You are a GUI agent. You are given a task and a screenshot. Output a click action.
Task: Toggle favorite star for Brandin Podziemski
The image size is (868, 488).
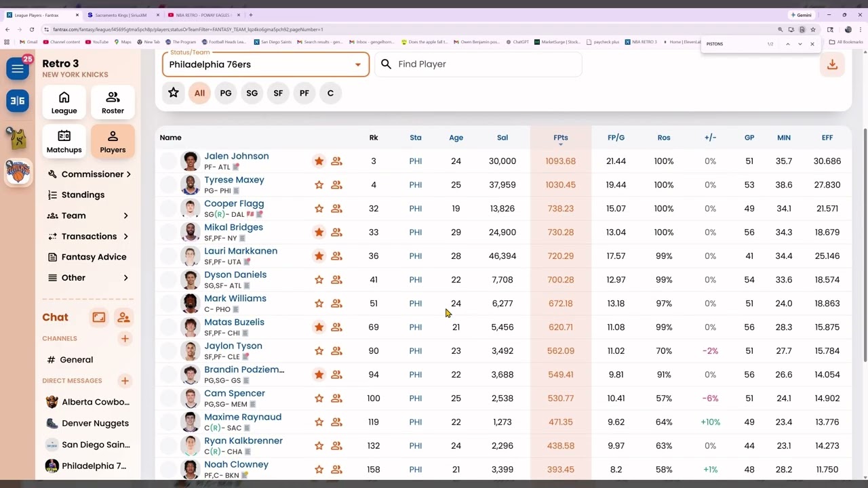pyautogui.click(x=319, y=375)
